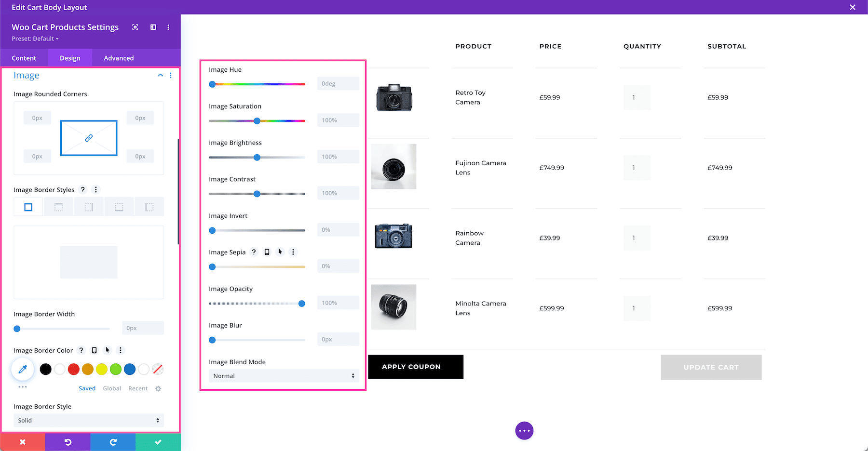Screen dimensions: 868x451
Task: Click the Global saved colors link
Action: [112, 388]
